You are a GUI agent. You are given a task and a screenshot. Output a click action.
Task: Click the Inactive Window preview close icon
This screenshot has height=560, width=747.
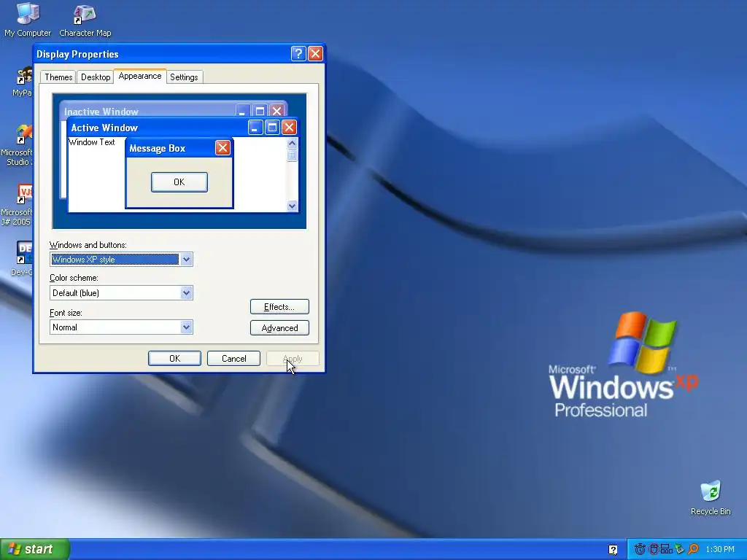276,111
